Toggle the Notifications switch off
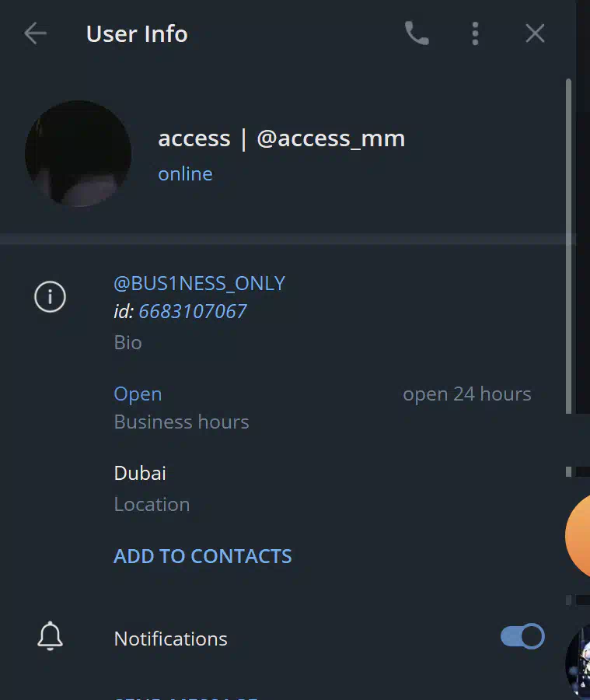The image size is (590, 700). click(522, 635)
